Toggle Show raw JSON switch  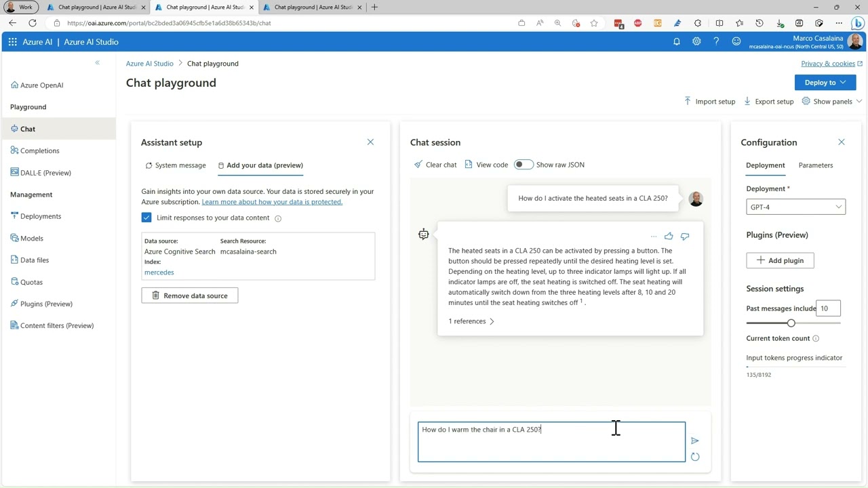(523, 165)
